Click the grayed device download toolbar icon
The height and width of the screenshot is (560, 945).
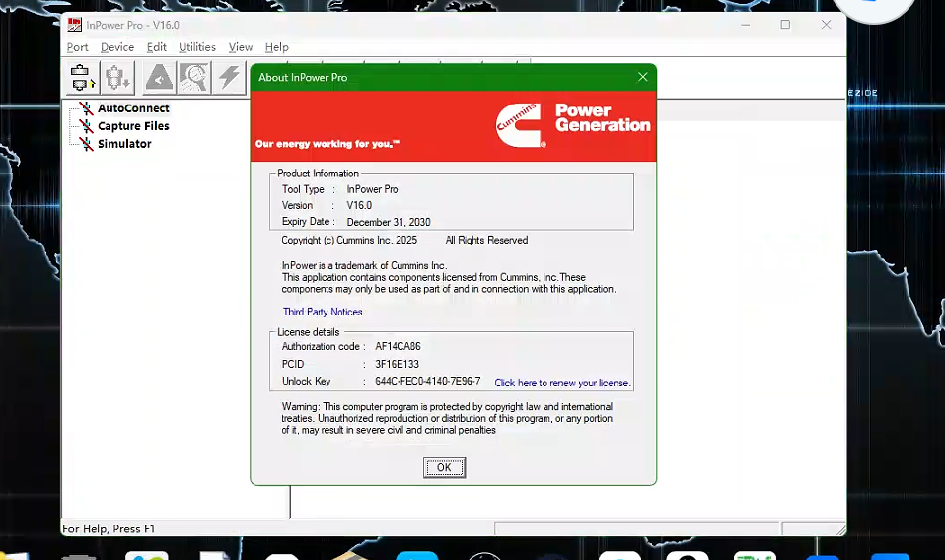pyautogui.click(x=117, y=77)
